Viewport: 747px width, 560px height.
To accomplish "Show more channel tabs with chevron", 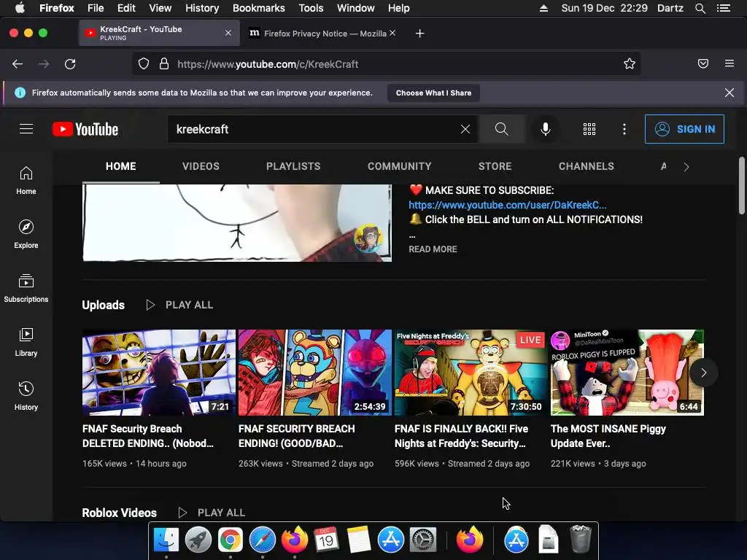I will coord(686,167).
